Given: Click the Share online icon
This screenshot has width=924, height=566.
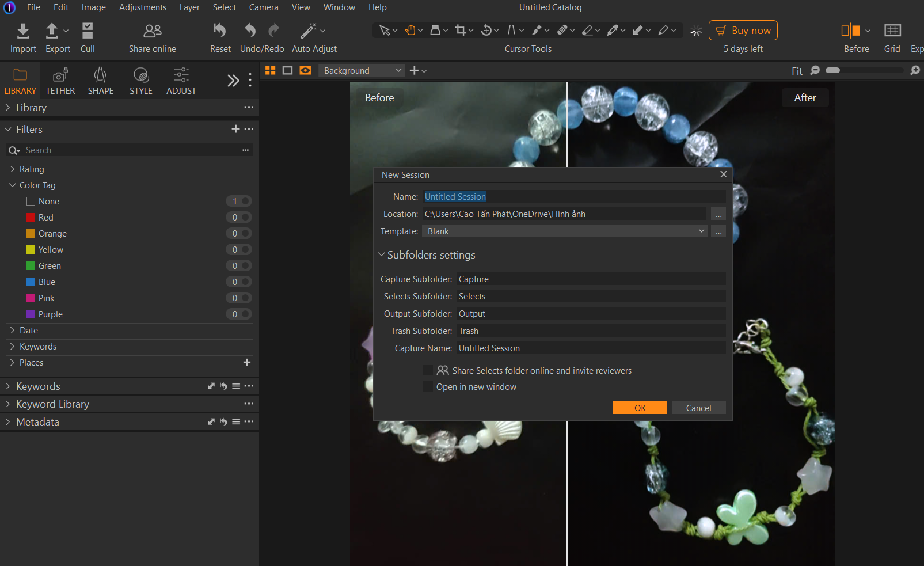Looking at the screenshot, I should tap(153, 31).
